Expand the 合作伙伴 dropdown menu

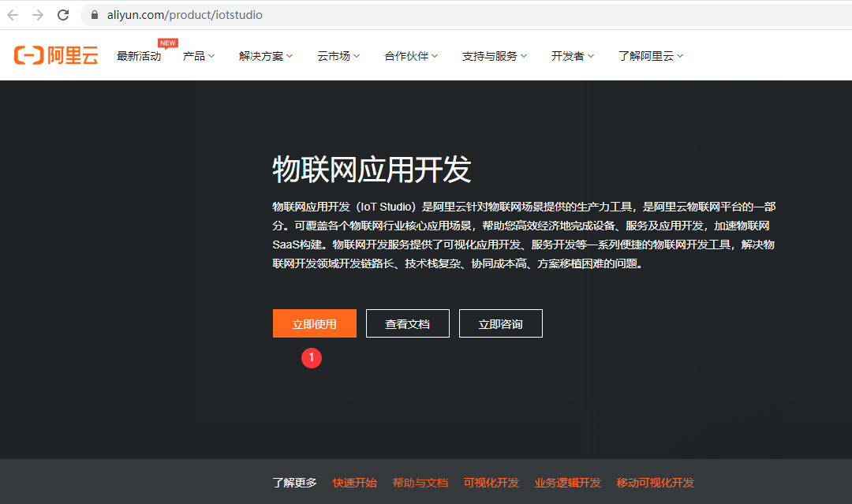pyautogui.click(x=411, y=56)
